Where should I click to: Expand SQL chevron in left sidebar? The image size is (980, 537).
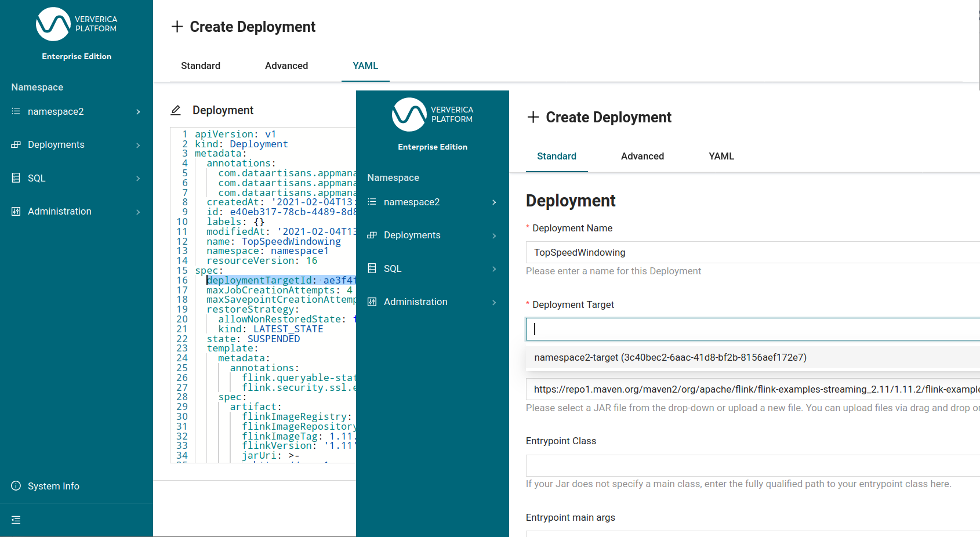(x=138, y=178)
